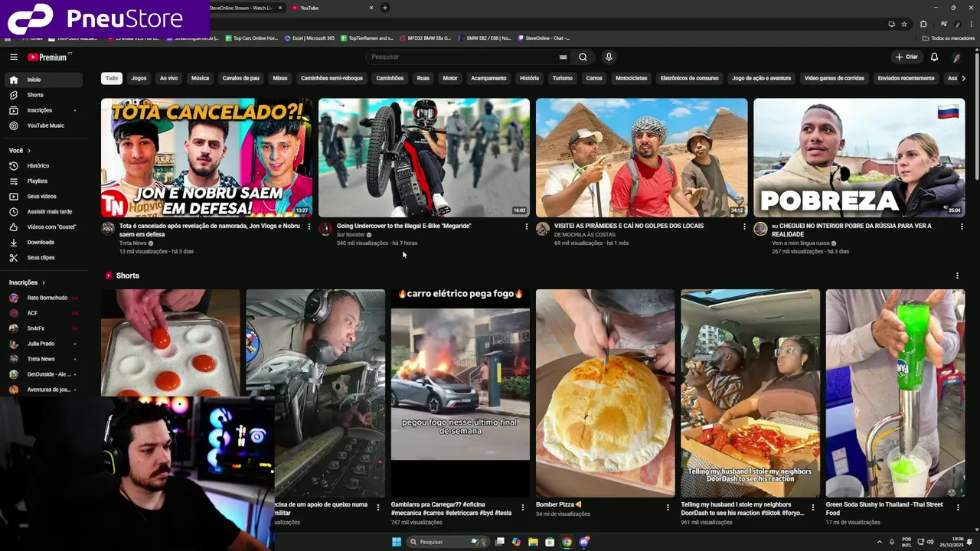
Task: Open options for the pirâmides video
Action: point(744,227)
